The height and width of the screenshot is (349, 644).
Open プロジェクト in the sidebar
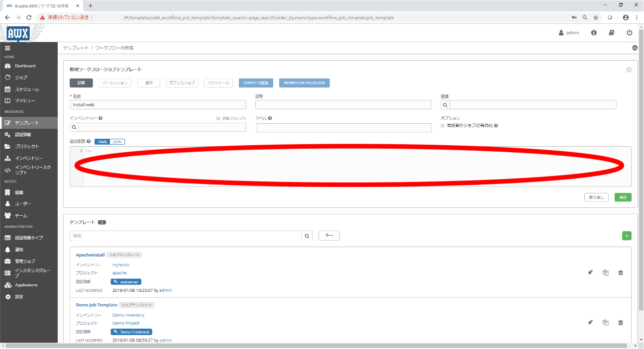coord(27,146)
